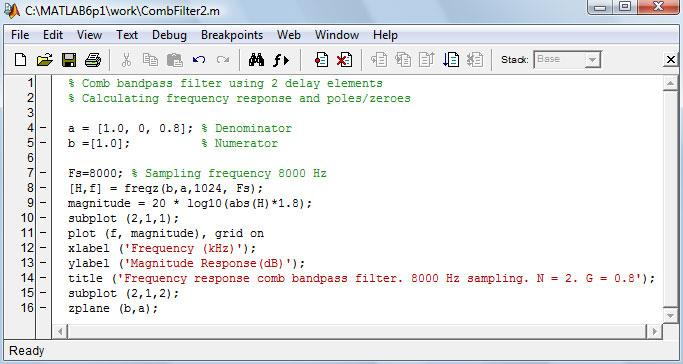Click the string 'Magnitude Response(dB)'
The width and height of the screenshot is (683, 364).
point(210,263)
